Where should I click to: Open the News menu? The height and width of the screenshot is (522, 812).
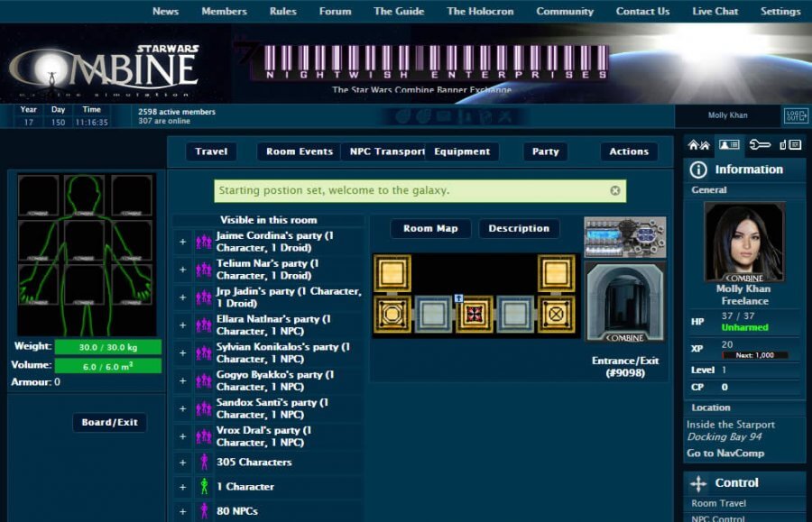pos(165,12)
